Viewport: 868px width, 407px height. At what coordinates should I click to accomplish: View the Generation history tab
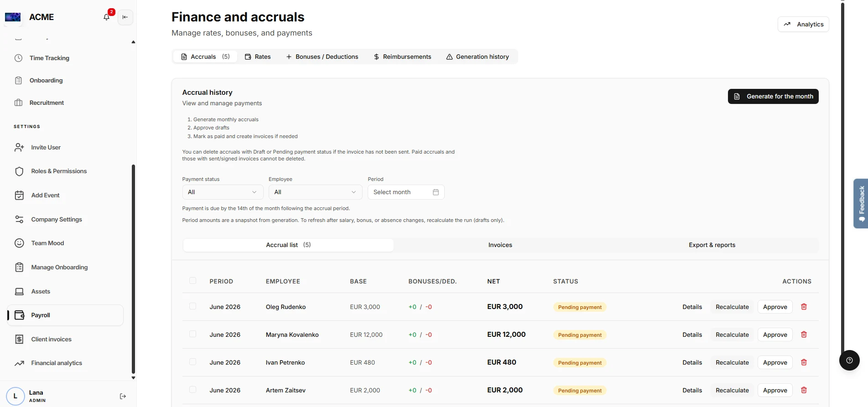(478, 57)
